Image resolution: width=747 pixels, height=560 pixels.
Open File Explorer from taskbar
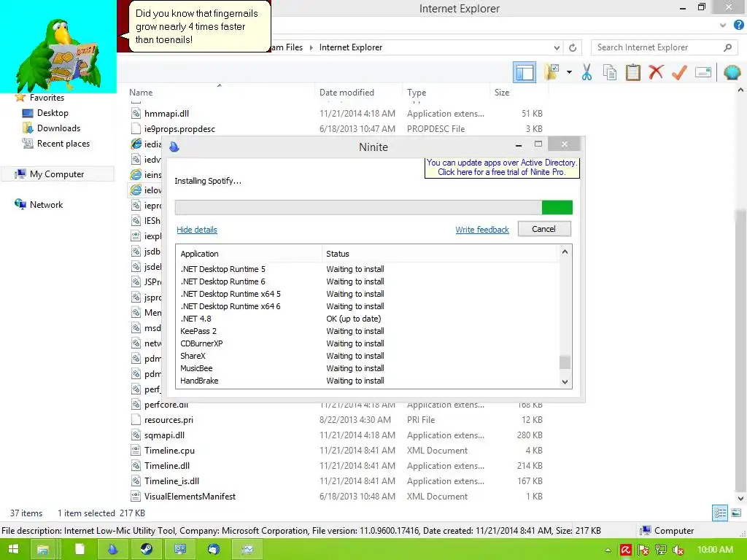(x=43, y=550)
